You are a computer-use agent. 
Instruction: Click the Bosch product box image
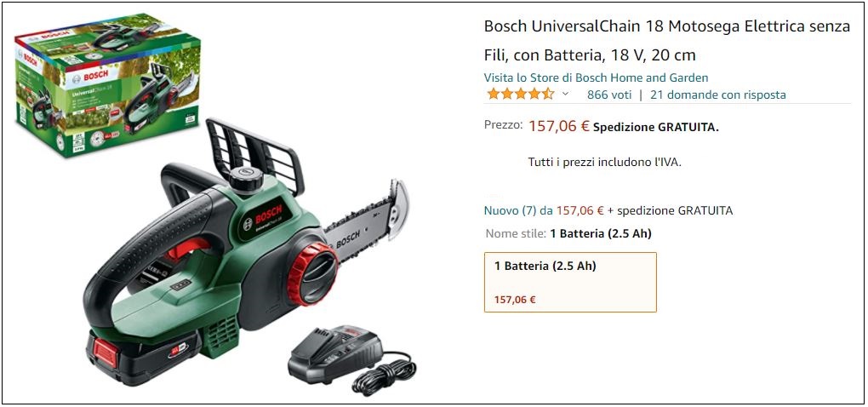tap(107, 83)
